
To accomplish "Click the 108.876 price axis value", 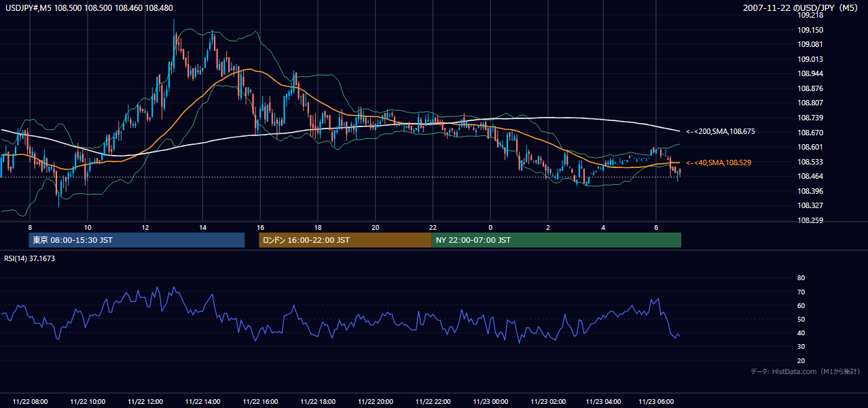I will click(810, 88).
